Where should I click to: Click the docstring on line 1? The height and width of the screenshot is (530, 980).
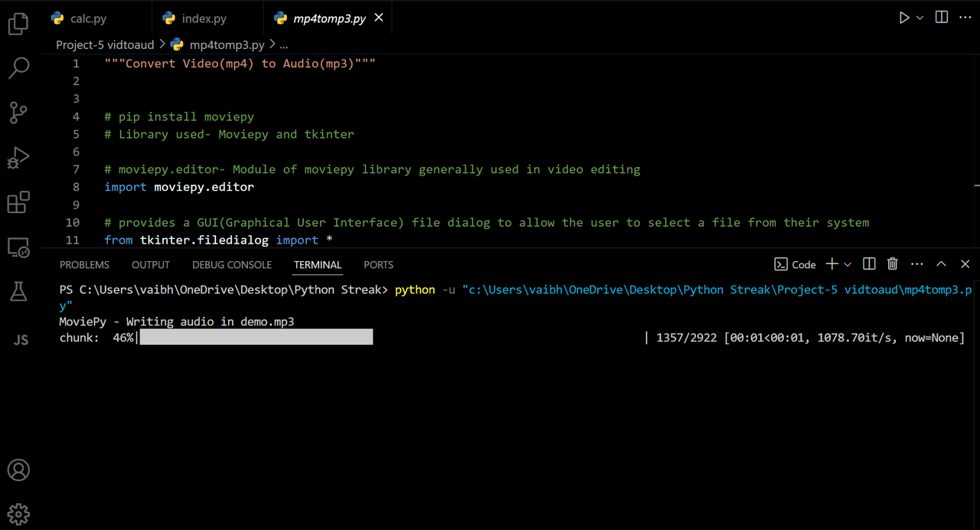pos(240,64)
